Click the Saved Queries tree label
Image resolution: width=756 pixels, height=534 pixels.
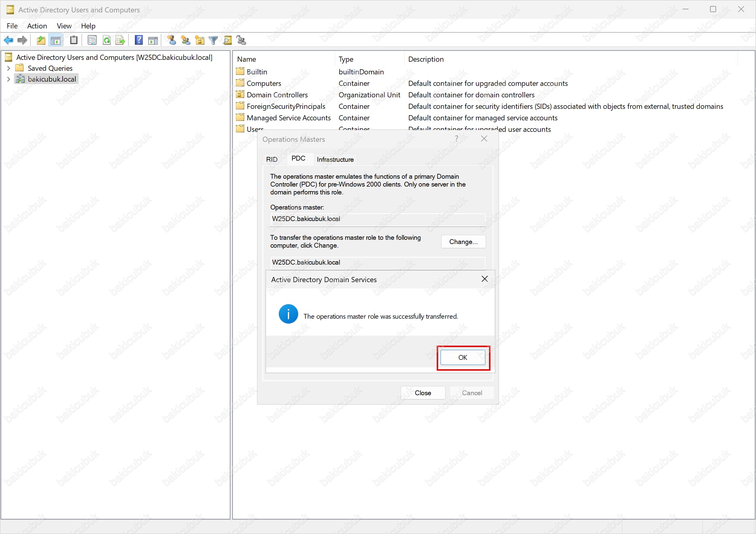tap(50, 68)
